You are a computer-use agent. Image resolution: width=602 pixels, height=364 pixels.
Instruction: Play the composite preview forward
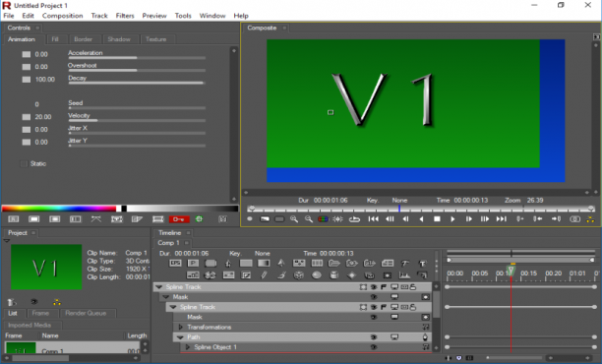click(x=452, y=218)
